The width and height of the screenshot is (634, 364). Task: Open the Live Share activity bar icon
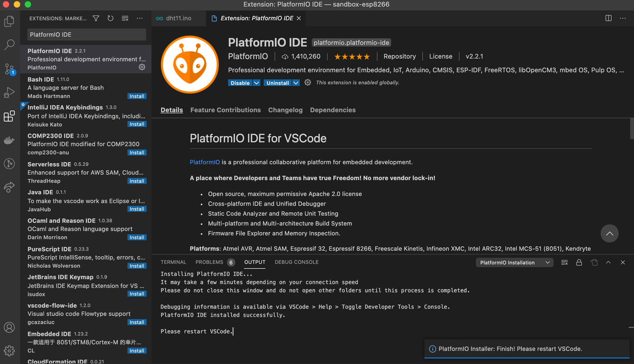point(10,187)
